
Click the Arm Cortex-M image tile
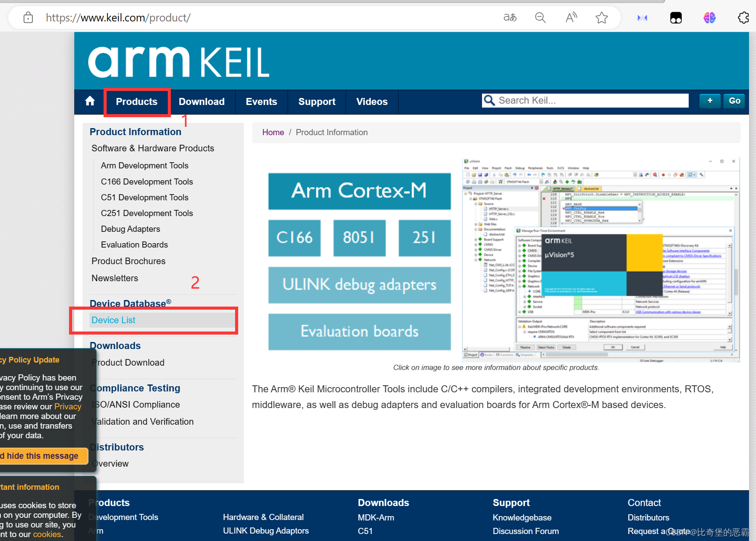359,191
